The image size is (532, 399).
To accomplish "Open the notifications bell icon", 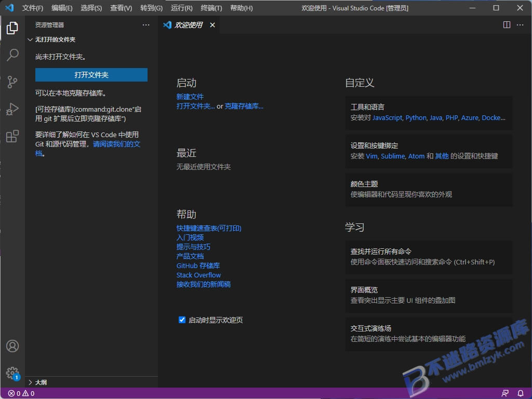I will pyautogui.click(x=520, y=394).
